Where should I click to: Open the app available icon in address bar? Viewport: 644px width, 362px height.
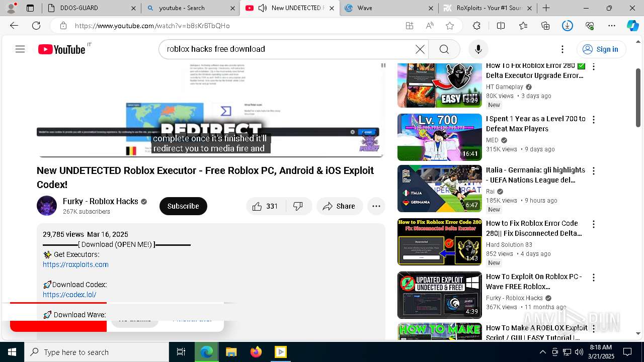tap(410, 26)
